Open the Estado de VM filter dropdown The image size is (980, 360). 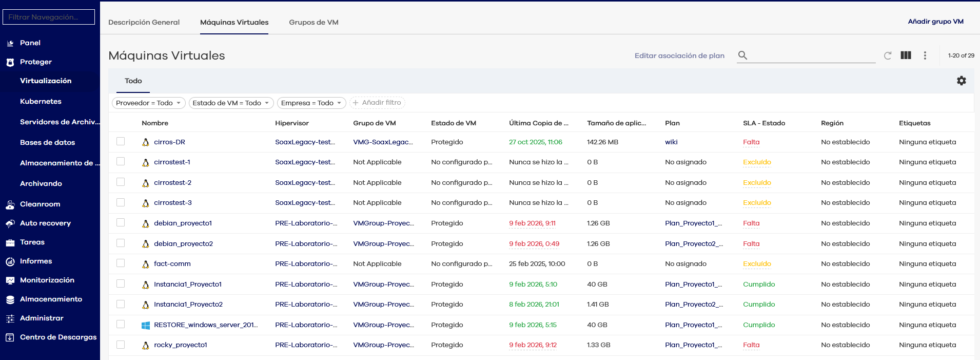click(x=230, y=103)
